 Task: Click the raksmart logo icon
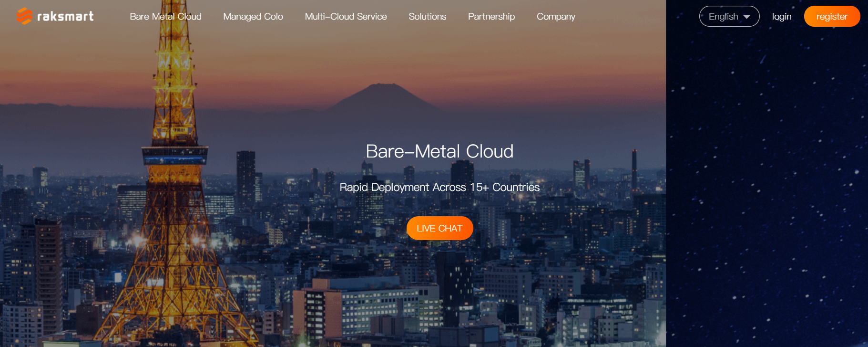pyautogui.click(x=24, y=16)
